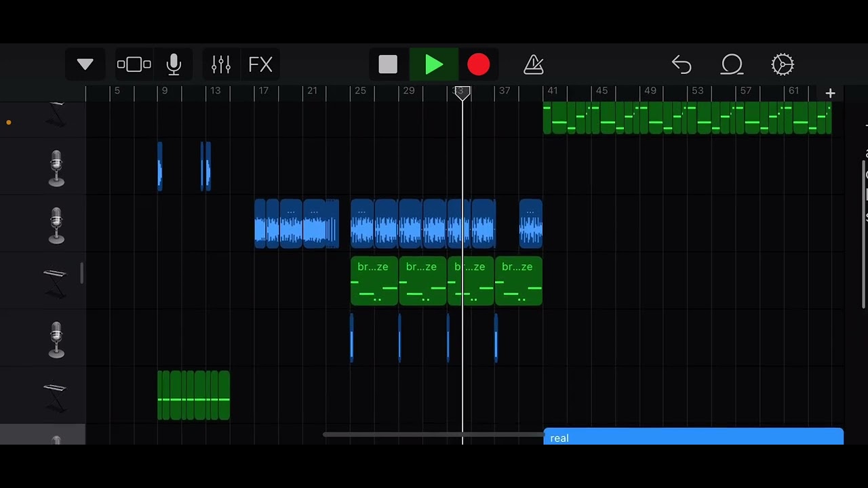Open the song settings gear

(783, 64)
